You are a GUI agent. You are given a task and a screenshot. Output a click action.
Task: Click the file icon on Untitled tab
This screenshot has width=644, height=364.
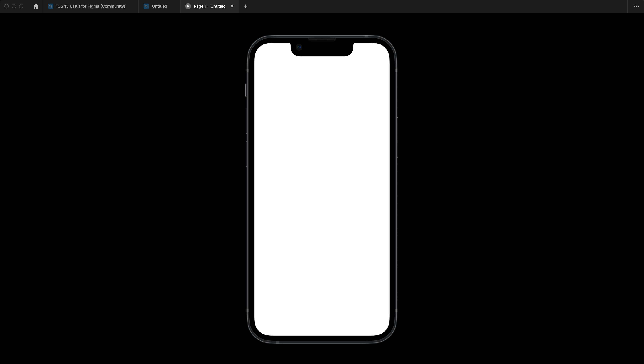(x=146, y=6)
